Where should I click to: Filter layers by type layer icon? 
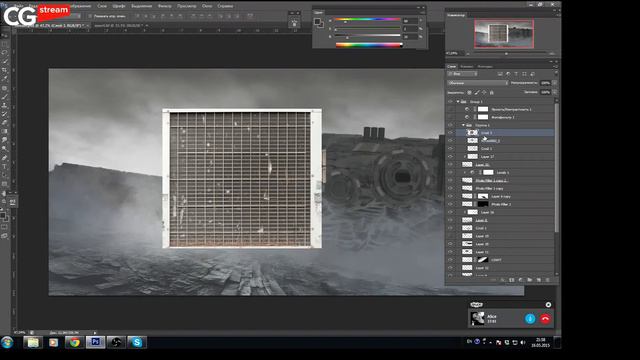coord(516,74)
